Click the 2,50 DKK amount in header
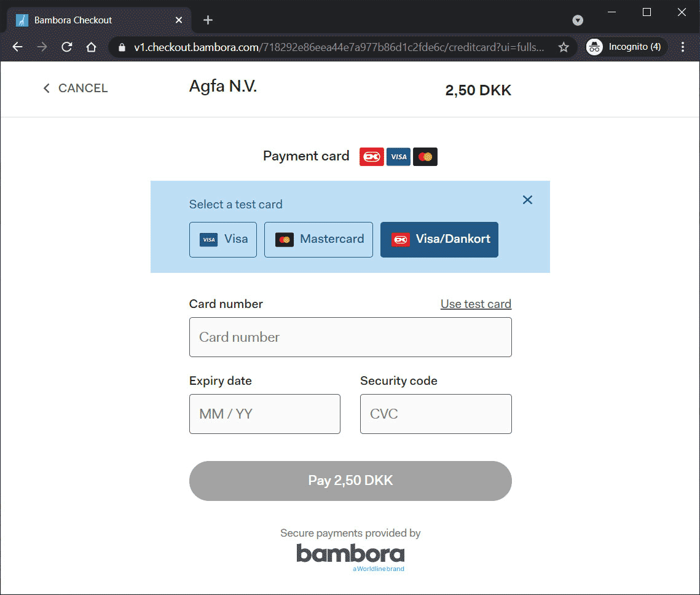 (478, 90)
